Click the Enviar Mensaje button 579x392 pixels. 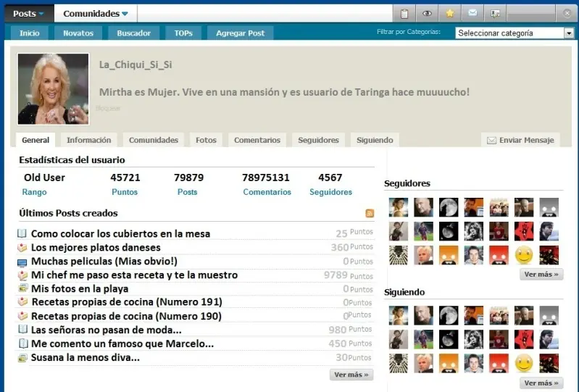[x=520, y=140]
